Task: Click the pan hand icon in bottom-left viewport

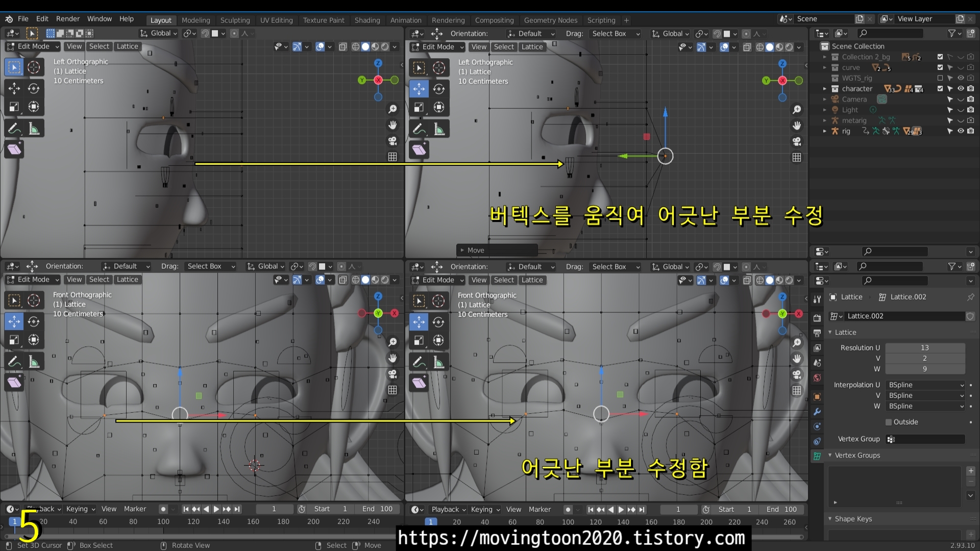Action: click(x=393, y=358)
